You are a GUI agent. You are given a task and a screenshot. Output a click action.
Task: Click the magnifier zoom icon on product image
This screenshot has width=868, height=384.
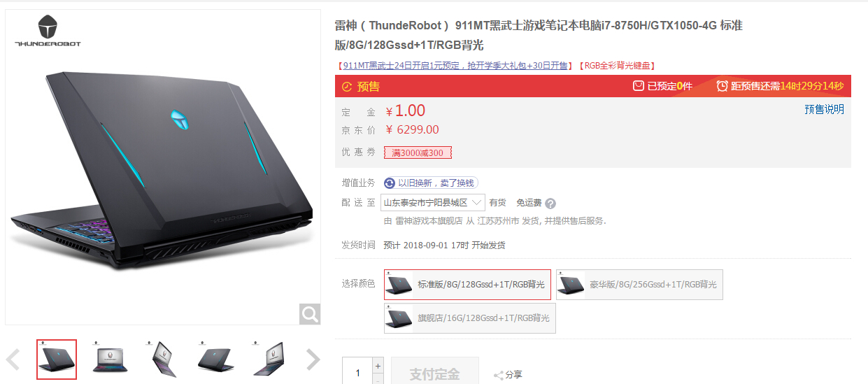pyautogui.click(x=310, y=314)
